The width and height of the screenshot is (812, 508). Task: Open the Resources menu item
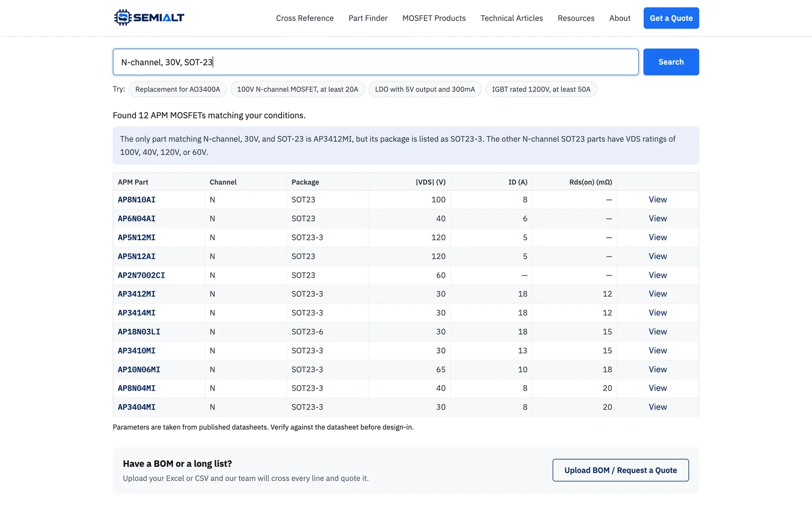tap(576, 18)
